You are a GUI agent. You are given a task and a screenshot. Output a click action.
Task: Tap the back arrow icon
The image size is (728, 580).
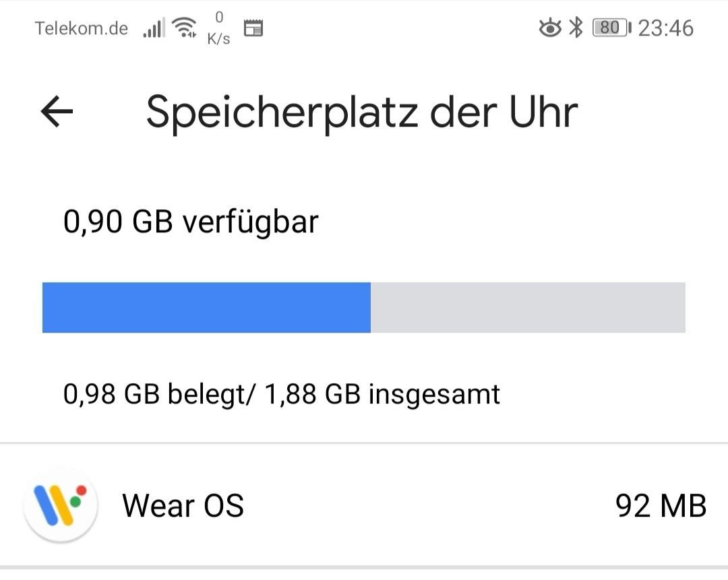coord(57,111)
